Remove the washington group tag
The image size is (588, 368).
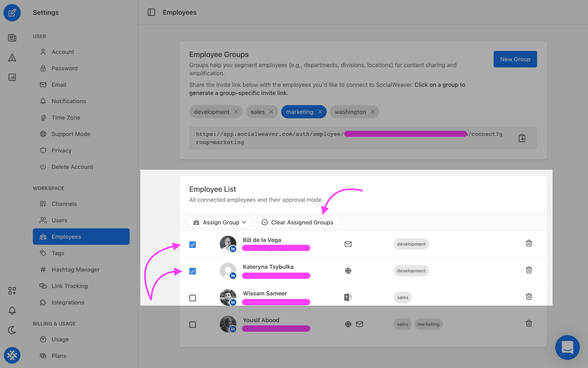[x=372, y=112]
